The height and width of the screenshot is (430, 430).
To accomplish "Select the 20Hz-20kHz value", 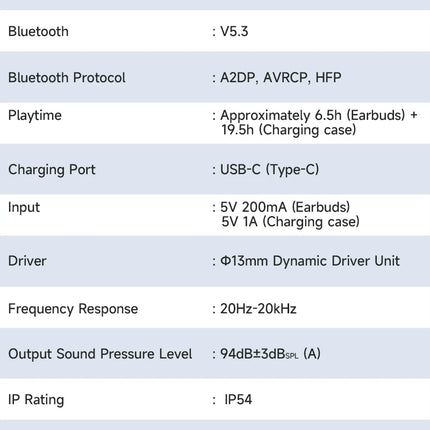I will [x=258, y=309].
